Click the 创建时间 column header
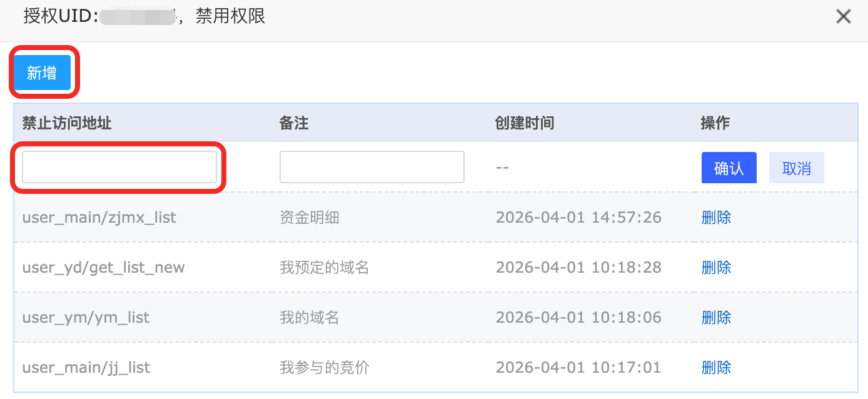Viewport: 868px width, 399px height. pos(524,123)
